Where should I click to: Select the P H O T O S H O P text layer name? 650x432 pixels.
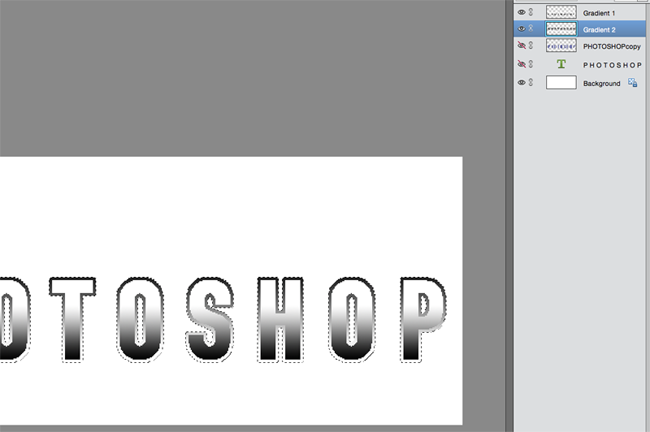click(612, 65)
